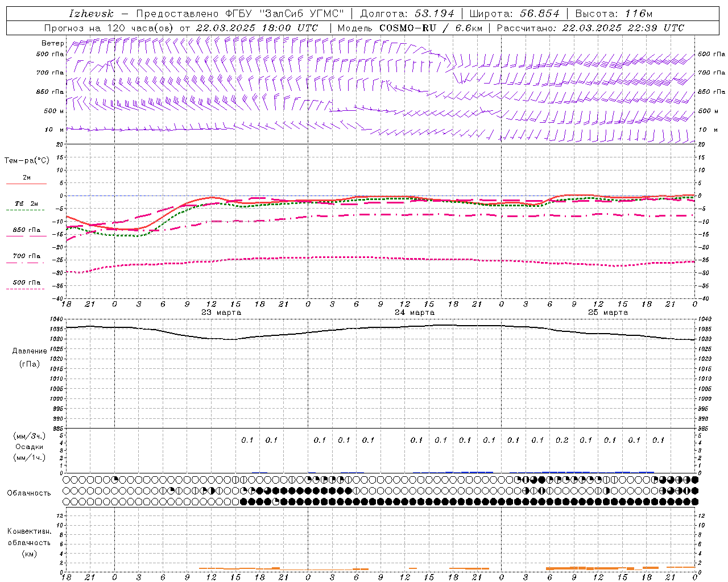The image size is (728, 582).
Task: Click the 'Тем-ра(°C)' temperature panel label
Action: point(27,161)
